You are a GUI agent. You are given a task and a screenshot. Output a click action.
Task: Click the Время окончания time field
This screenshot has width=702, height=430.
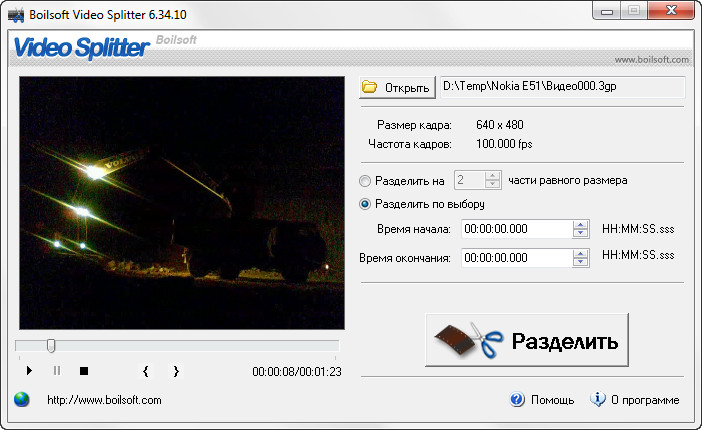[x=517, y=258]
